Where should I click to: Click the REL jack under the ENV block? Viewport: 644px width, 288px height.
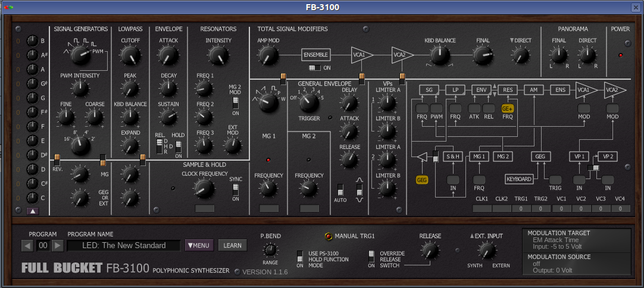[489, 108]
